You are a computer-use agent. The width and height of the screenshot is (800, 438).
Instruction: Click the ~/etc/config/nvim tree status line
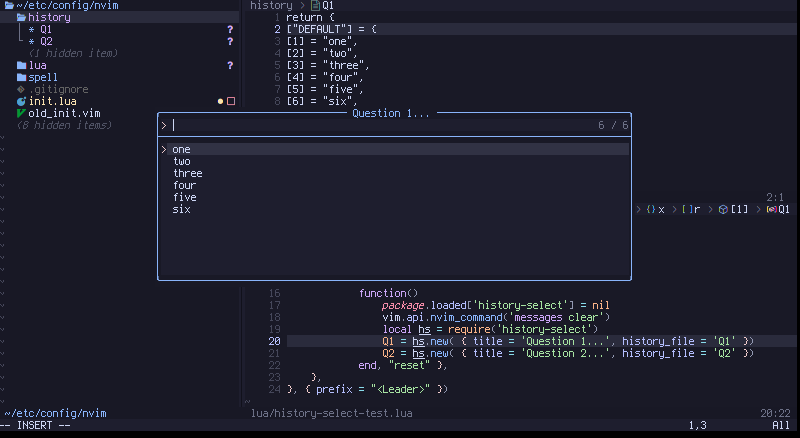[x=56, y=413]
